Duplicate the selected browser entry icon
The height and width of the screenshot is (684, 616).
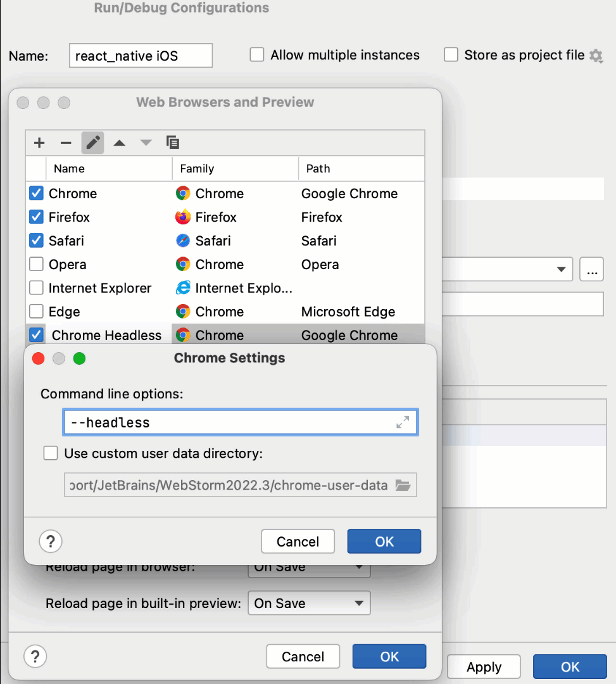coord(173,142)
